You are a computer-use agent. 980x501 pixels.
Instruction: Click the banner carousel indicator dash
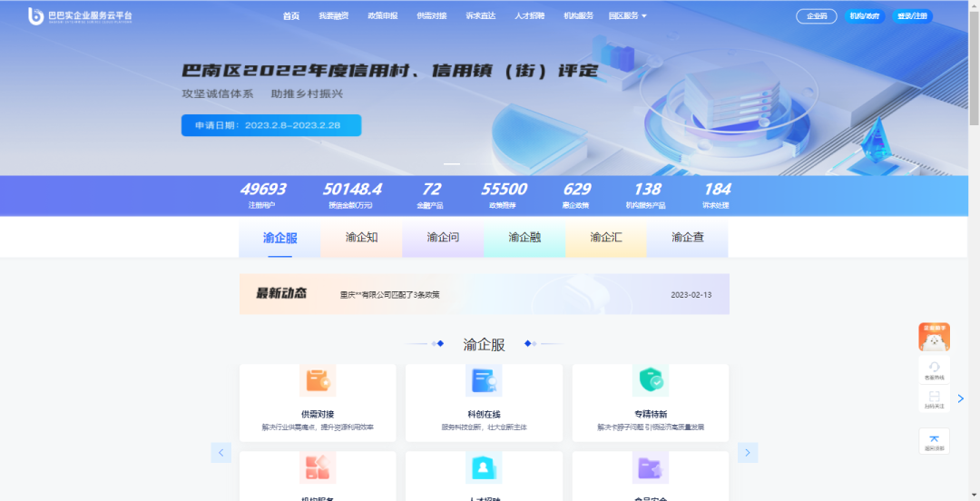point(451,164)
